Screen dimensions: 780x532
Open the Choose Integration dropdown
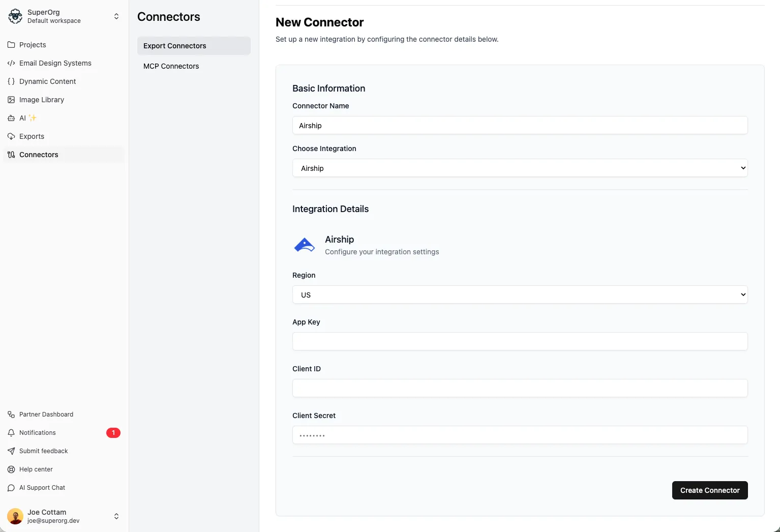520,168
